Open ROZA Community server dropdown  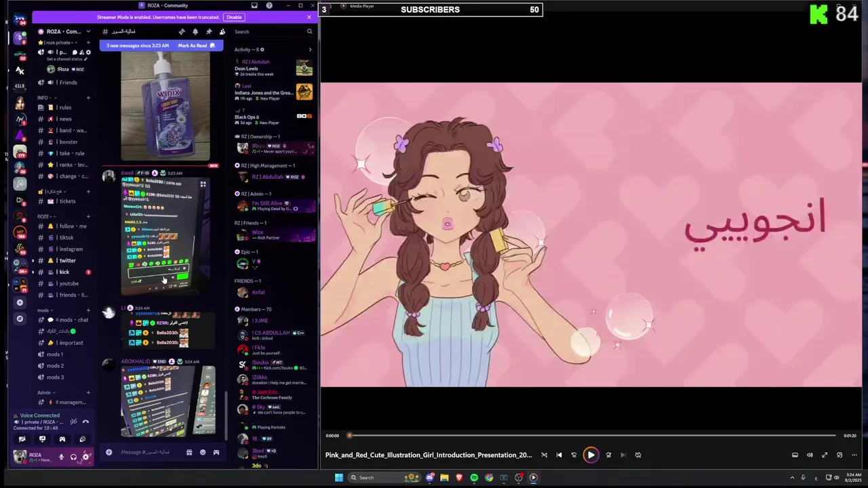(x=64, y=32)
